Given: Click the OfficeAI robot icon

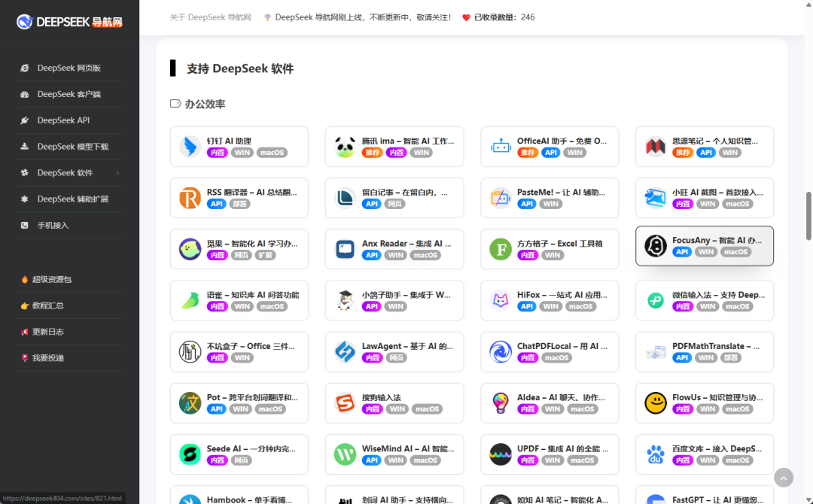Looking at the screenshot, I should pyautogui.click(x=501, y=147).
